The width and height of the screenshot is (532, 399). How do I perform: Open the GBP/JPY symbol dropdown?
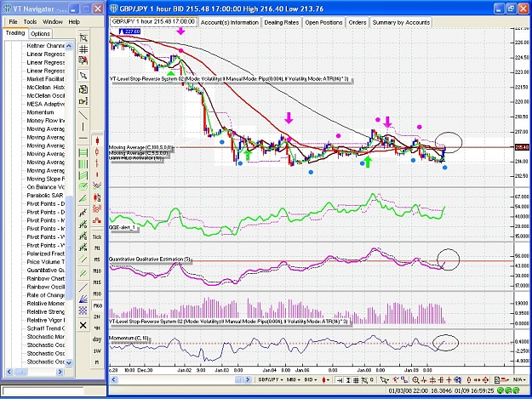pyautogui.click(x=270, y=379)
